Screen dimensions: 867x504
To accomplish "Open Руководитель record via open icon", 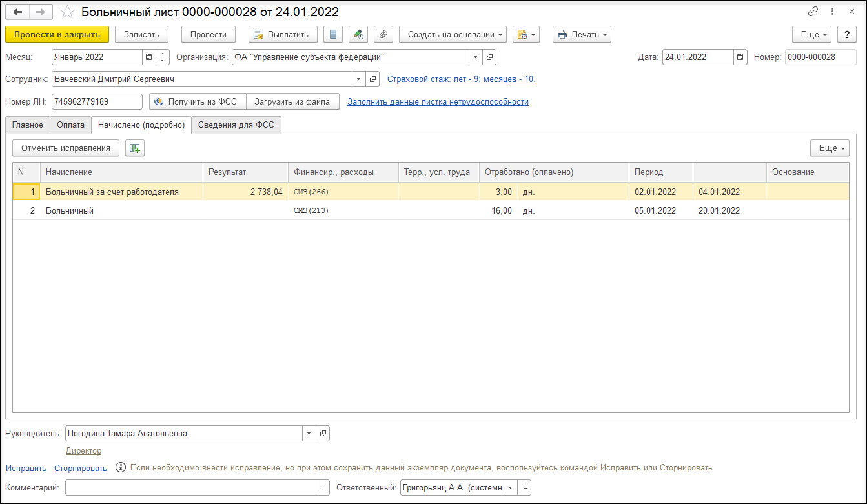I will (x=323, y=434).
